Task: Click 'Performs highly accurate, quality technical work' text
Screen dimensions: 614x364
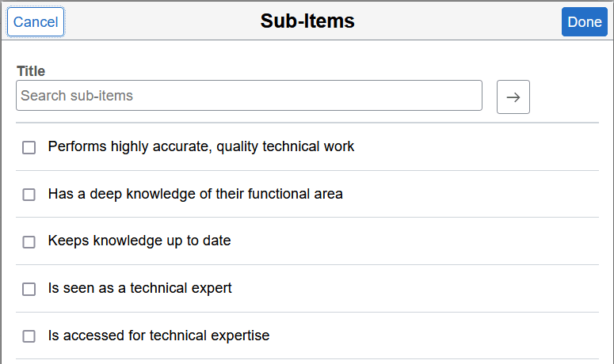Action: tap(201, 146)
